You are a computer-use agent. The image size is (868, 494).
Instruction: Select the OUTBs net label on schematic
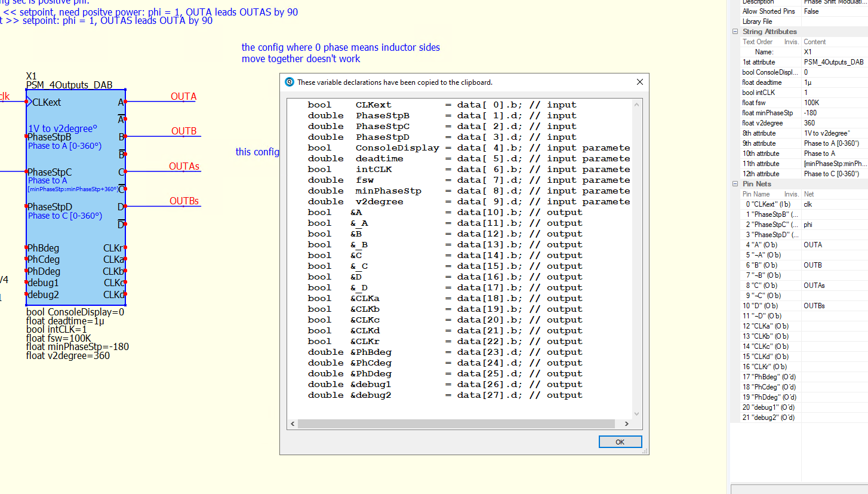tap(184, 201)
